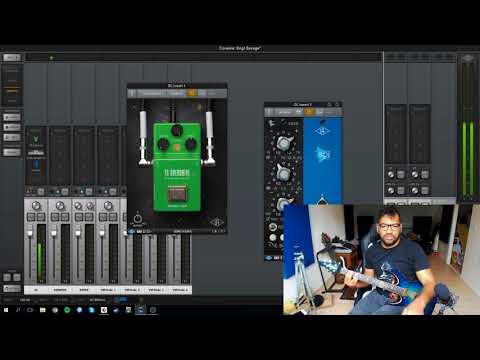480x360 pixels.
Task: Open the Windows taskbar search
Action: tap(18, 310)
